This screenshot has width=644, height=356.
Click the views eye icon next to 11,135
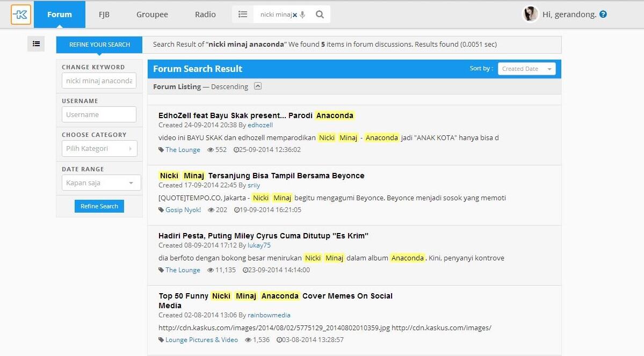pos(211,270)
